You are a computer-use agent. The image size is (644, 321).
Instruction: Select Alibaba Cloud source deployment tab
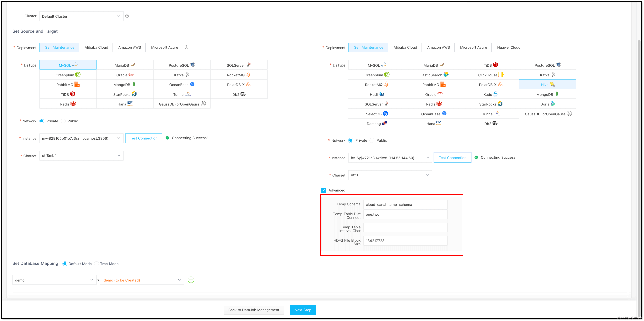[x=96, y=47]
